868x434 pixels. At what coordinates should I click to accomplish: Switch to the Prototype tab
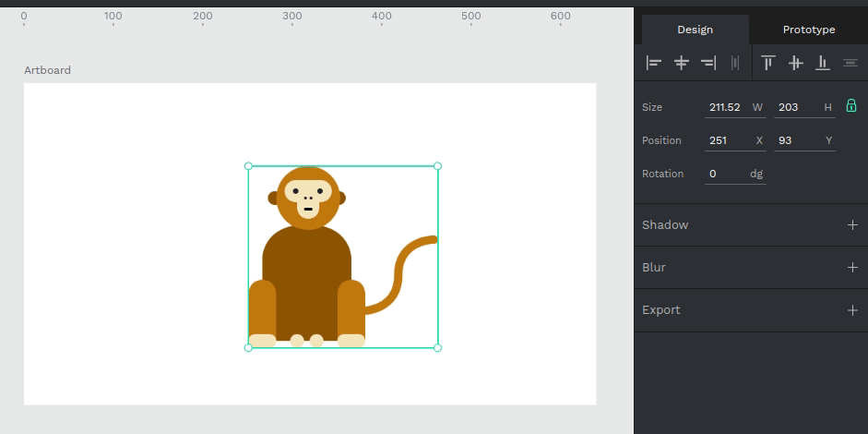[809, 30]
